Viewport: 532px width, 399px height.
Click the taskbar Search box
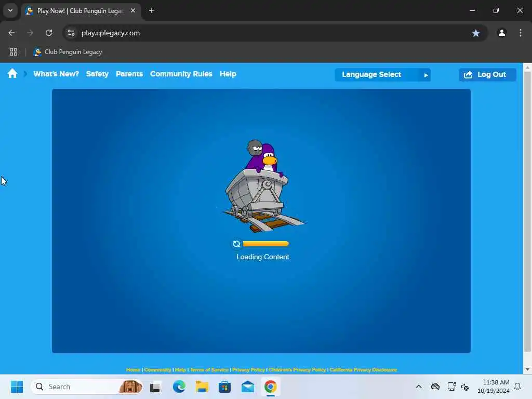click(87, 387)
